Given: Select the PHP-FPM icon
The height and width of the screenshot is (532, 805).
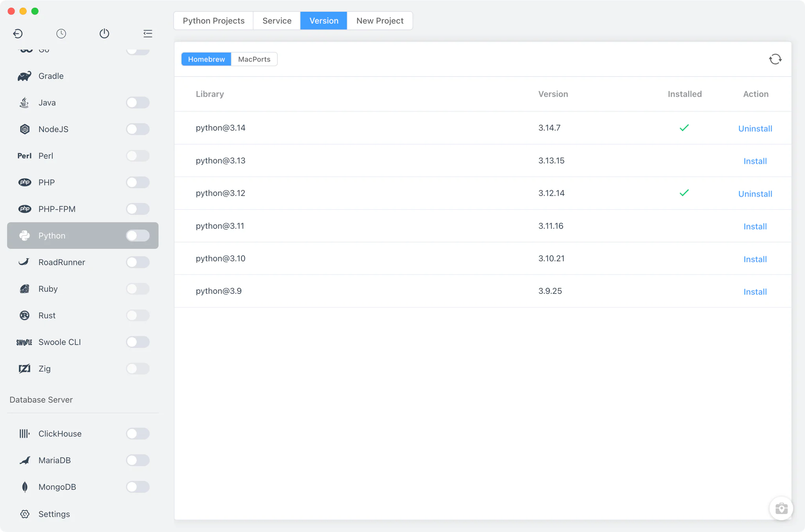Looking at the screenshot, I should coord(24,209).
